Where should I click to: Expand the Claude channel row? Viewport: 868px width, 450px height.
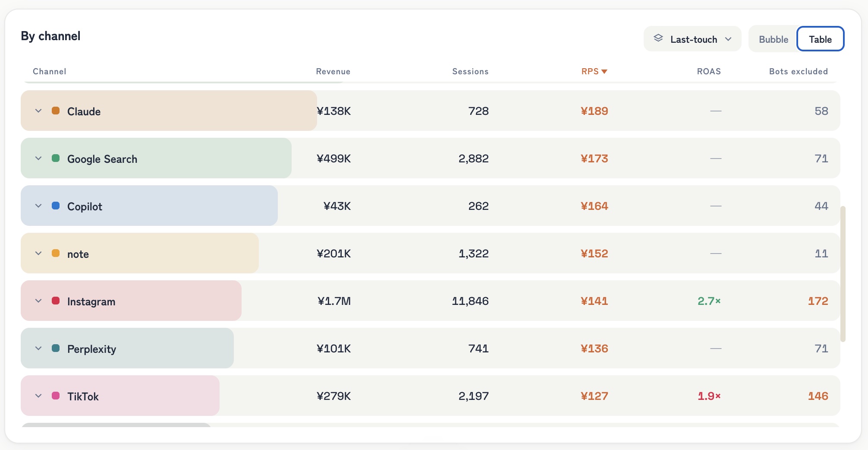pyautogui.click(x=38, y=111)
